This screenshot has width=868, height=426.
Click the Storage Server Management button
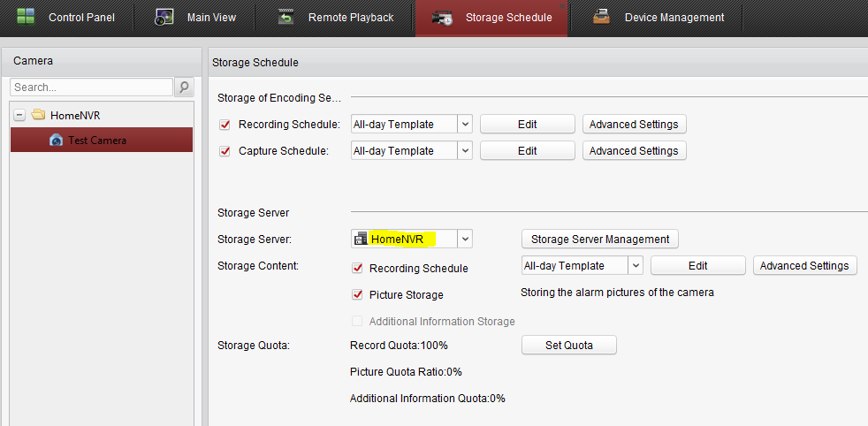[x=600, y=239]
